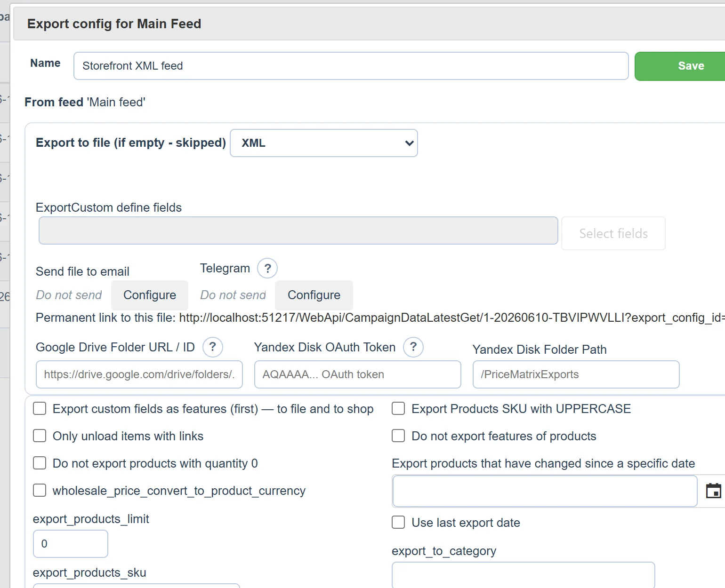The image size is (725, 588).
Task: Tick Use last export date checkbox
Action: click(x=398, y=522)
